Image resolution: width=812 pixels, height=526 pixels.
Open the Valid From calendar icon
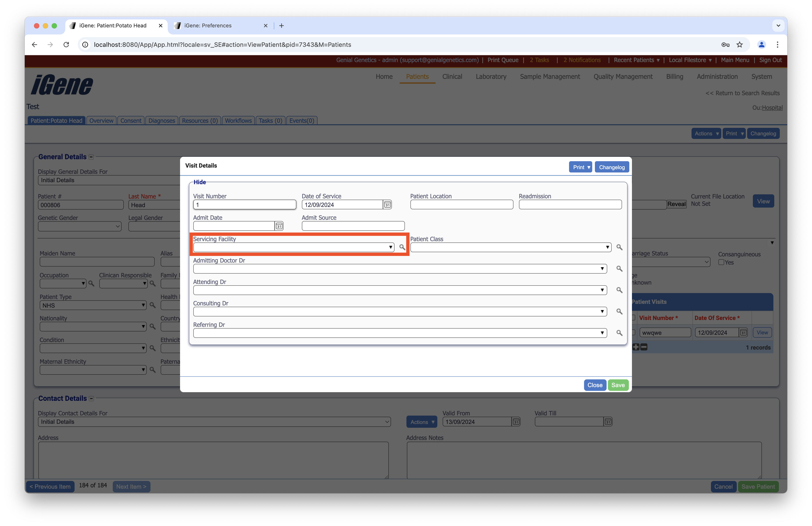click(x=516, y=422)
